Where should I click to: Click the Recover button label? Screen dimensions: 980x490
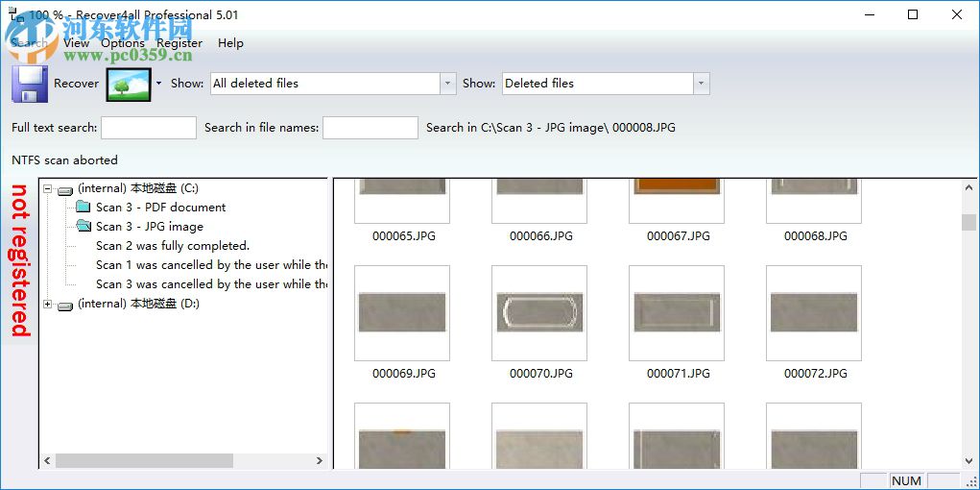[x=76, y=84]
